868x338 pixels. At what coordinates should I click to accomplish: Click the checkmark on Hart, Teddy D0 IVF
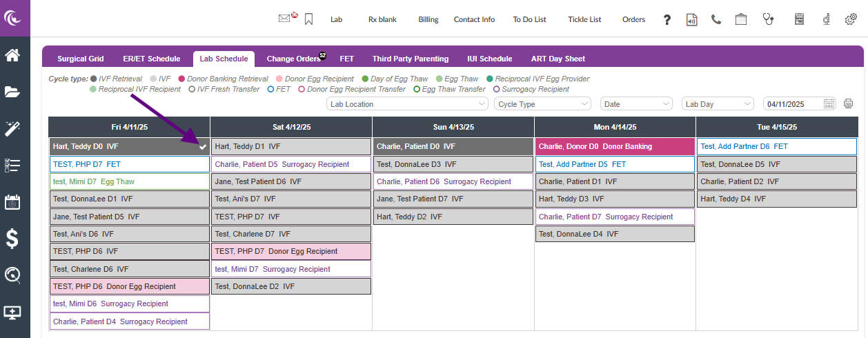(202, 147)
